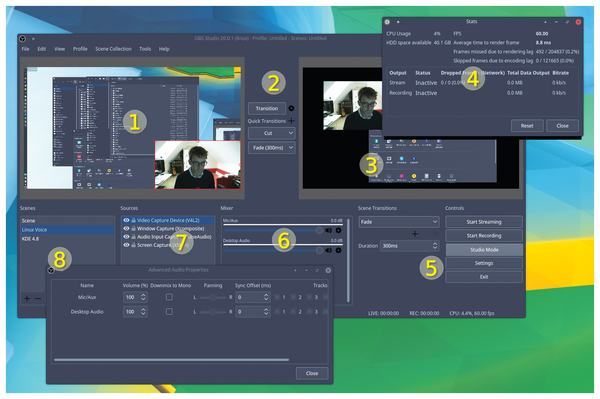Remove selected scene with minus icon

(38, 298)
